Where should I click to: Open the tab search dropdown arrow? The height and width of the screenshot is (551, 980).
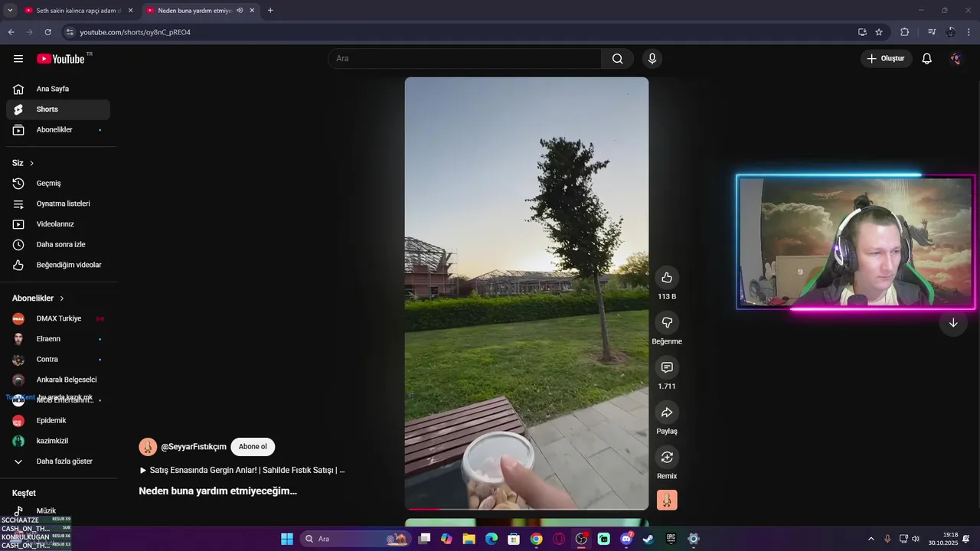[10, 11]
